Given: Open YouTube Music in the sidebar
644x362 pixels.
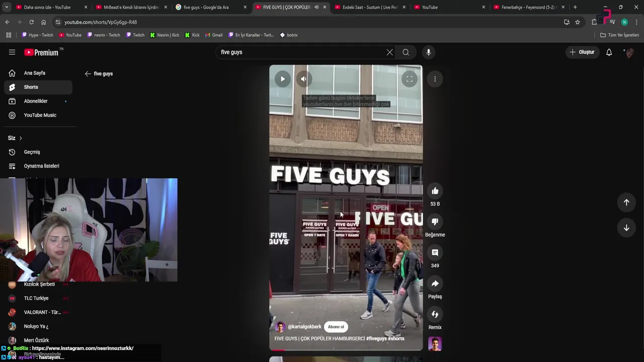Looking at the screenshot, I should (x=38, y=115).
